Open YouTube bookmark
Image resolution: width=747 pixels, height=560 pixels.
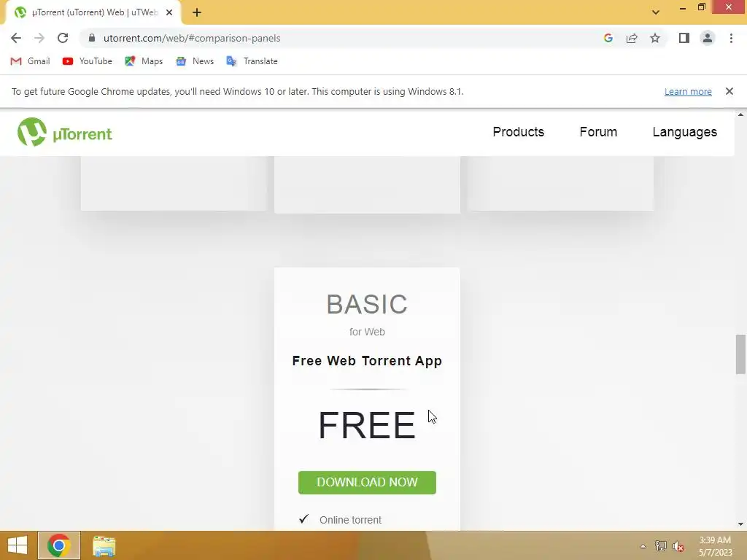88,61
